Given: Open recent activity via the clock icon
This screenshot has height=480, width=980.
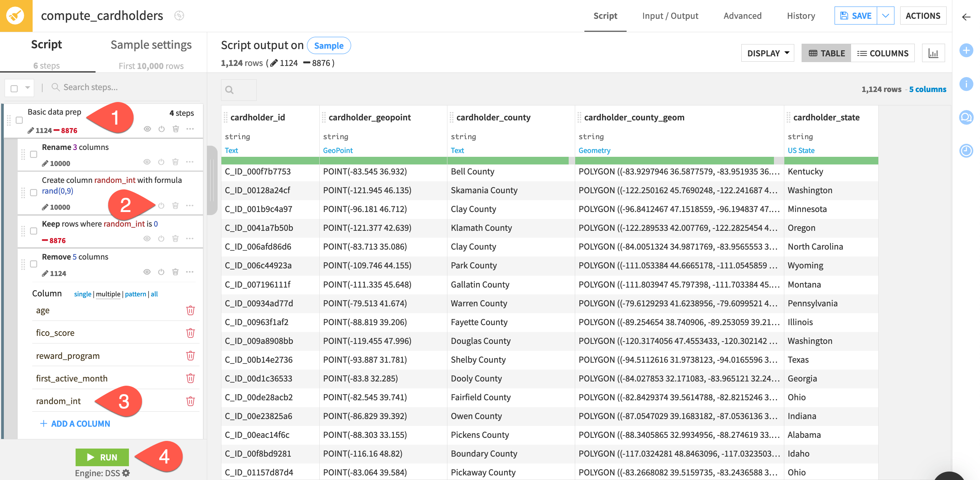Looking at the screenshot, I should (x=967, y=151).
